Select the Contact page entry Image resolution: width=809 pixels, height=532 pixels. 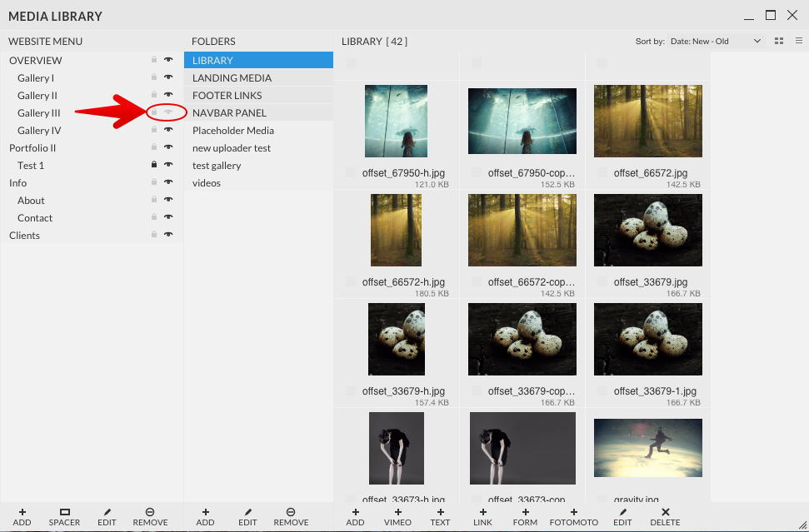click(34, 217)
